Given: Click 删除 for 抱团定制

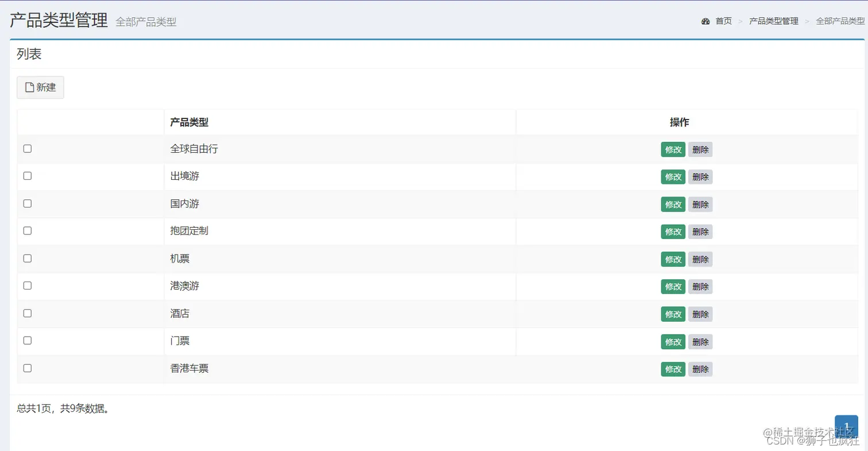Looking at the screenshot, I should point(700,232).
